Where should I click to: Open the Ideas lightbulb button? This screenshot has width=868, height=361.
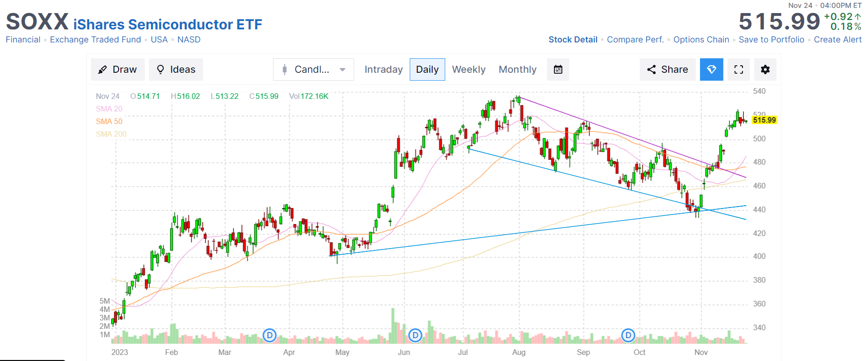(176, 69)
